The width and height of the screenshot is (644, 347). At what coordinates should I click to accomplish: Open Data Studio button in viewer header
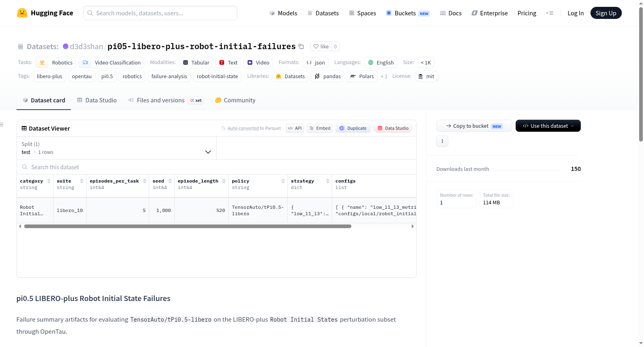(392, 128)
